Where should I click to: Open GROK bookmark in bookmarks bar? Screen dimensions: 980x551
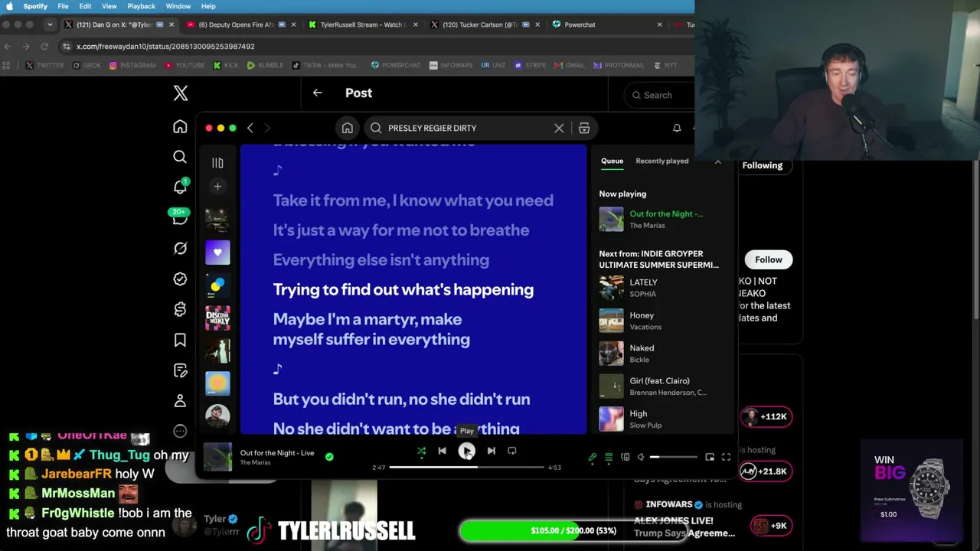pyautogui.click(x=87, y=65)
